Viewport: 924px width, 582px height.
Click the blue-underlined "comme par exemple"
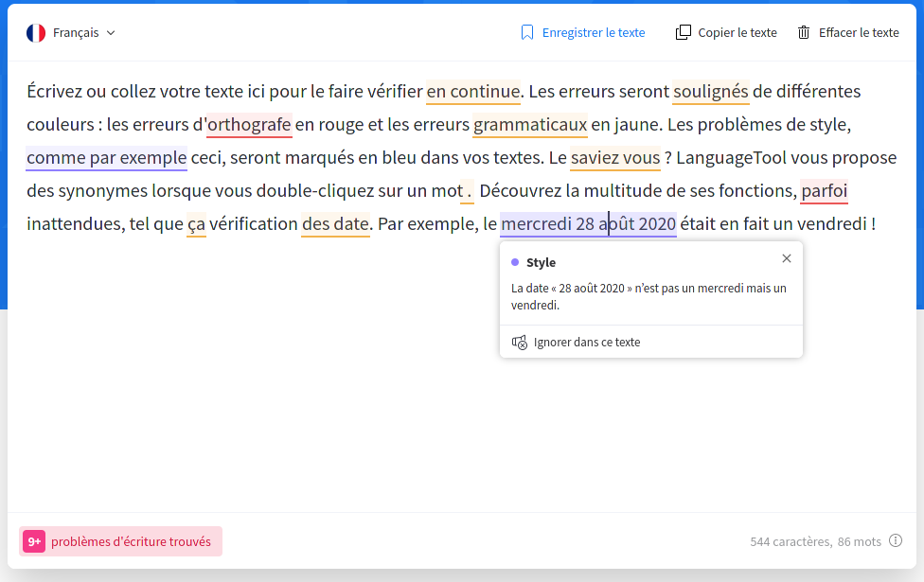[107, 157]
